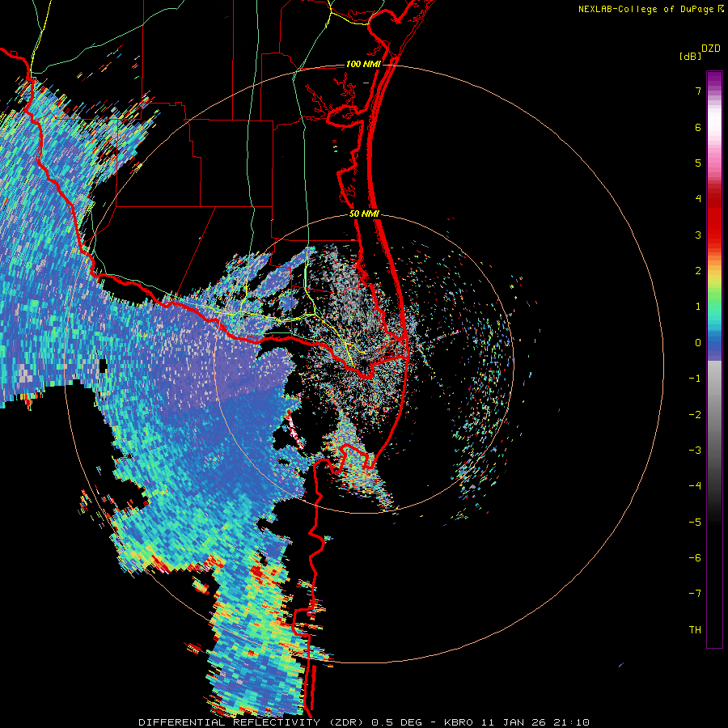Click the -6 value on the dB scale

coord(695,558)
